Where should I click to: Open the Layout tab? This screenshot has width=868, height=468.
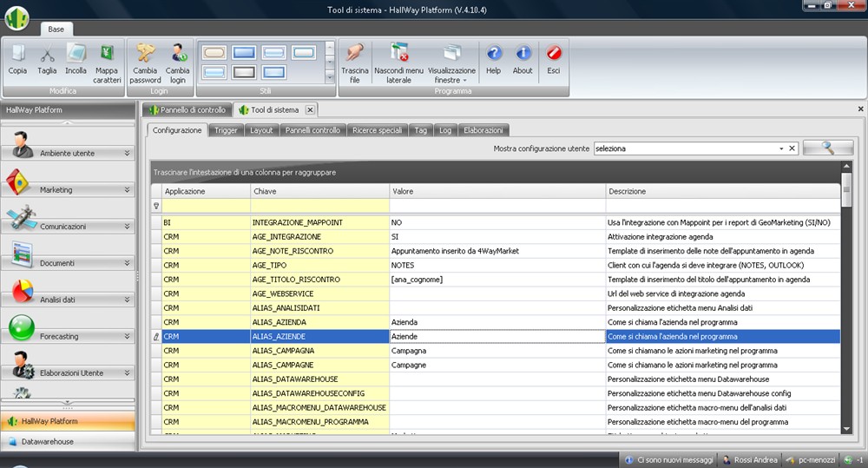[x=261, y=130]
